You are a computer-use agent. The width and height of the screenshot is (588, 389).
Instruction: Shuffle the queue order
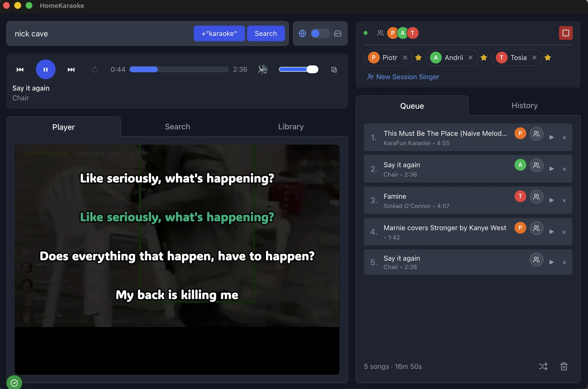(543, 366)
